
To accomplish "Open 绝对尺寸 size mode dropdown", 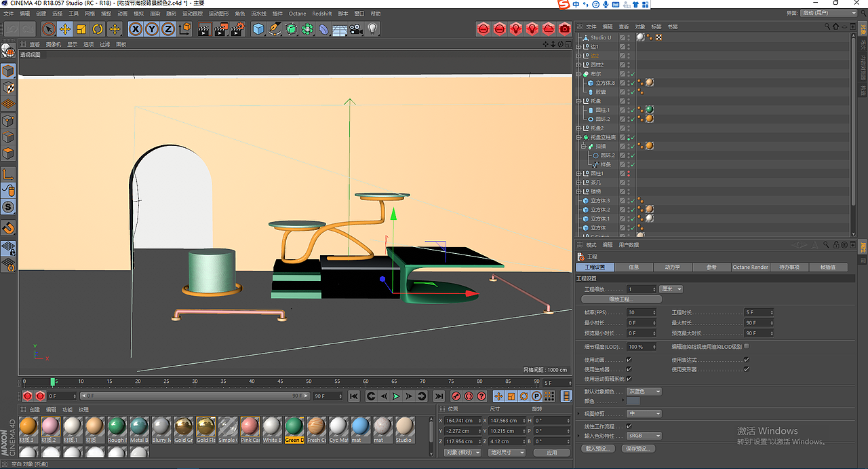I will coord(507,452).
